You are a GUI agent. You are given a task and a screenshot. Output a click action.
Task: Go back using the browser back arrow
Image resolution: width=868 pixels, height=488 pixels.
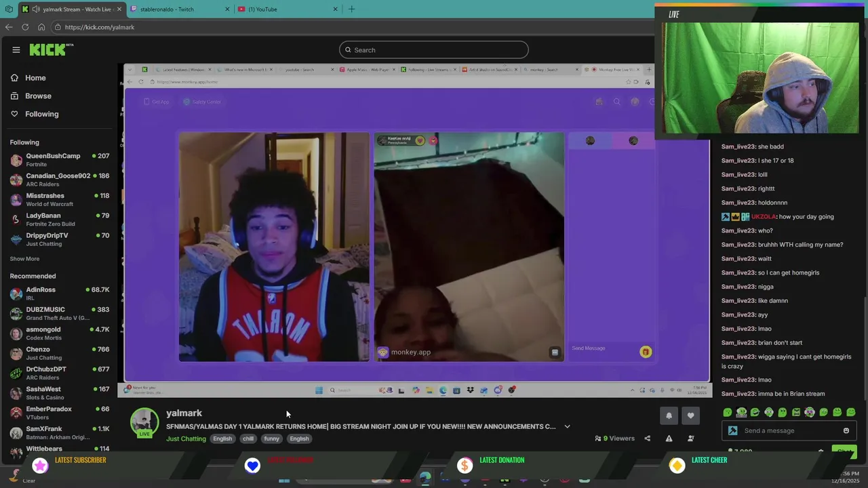[9, 27]
